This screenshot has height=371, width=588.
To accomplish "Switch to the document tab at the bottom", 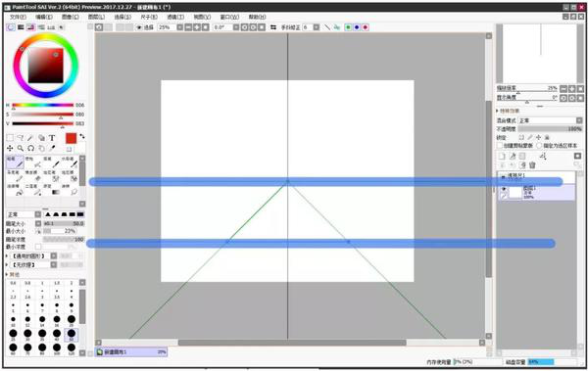I will point(131,351).
